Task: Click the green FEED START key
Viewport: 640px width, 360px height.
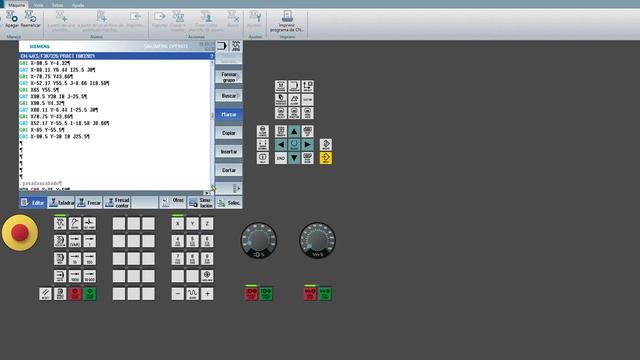Action: tap(325, 293)
